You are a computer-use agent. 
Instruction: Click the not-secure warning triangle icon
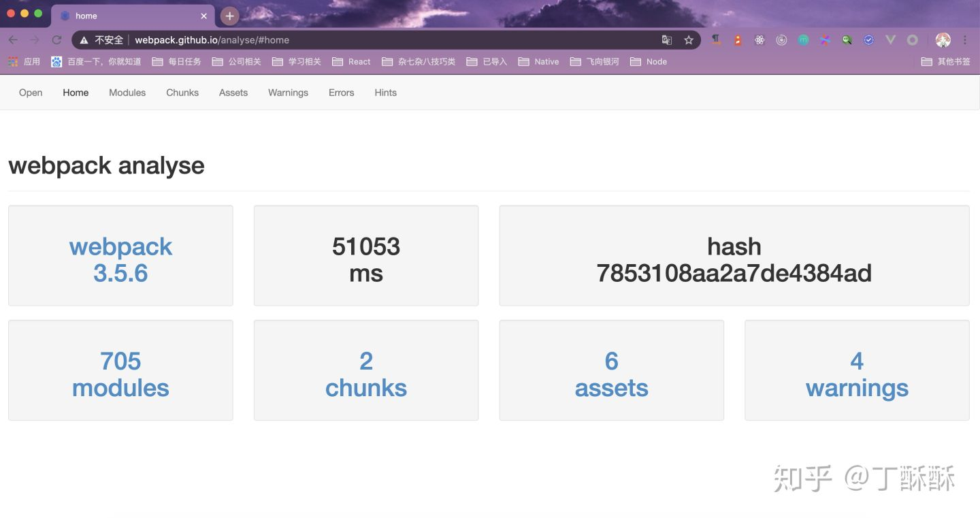tap(84, 40)
